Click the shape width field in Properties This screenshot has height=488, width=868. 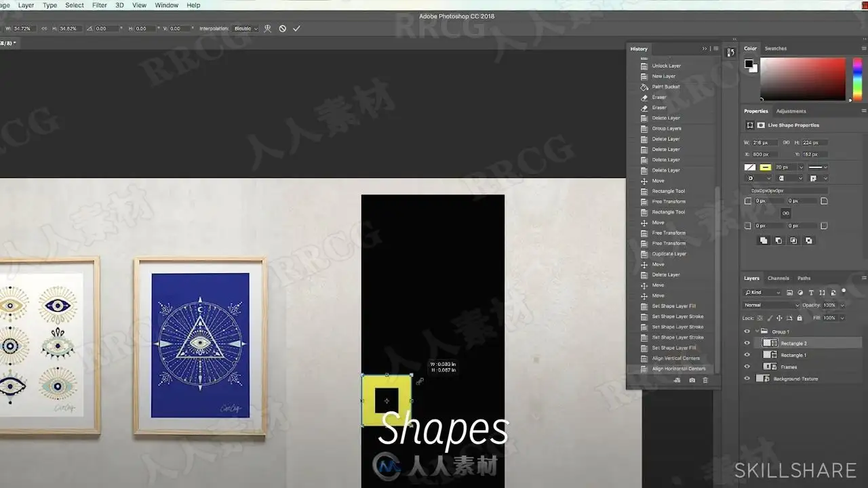(x=765, y=142)
